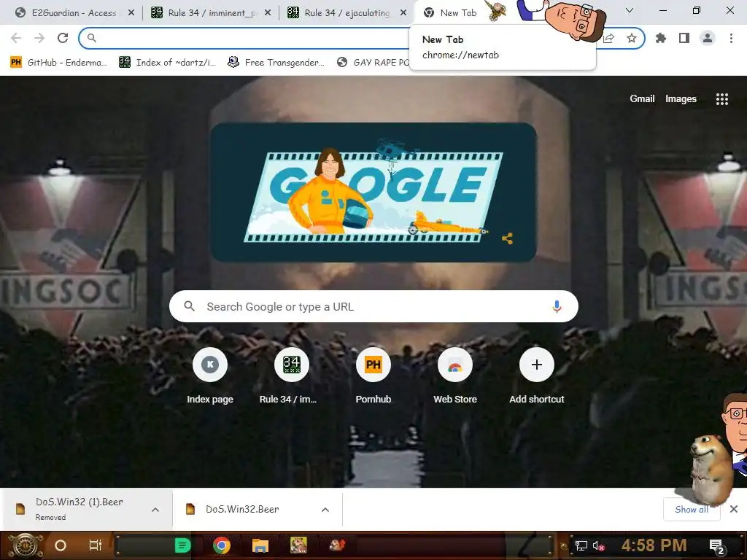Click the 4:58 PM clock
The height and width of the screenshot is (560, 747).
pyautogui.click(x=654, y=545)
